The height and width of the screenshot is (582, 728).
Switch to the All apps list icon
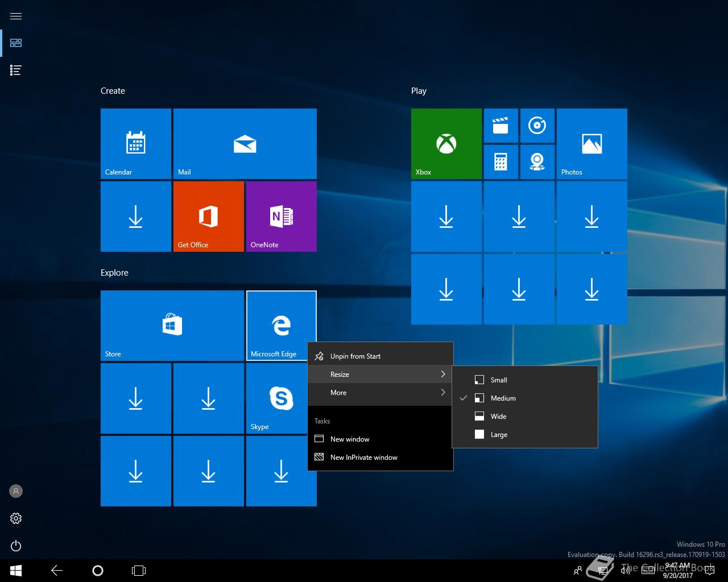point(16,70)
